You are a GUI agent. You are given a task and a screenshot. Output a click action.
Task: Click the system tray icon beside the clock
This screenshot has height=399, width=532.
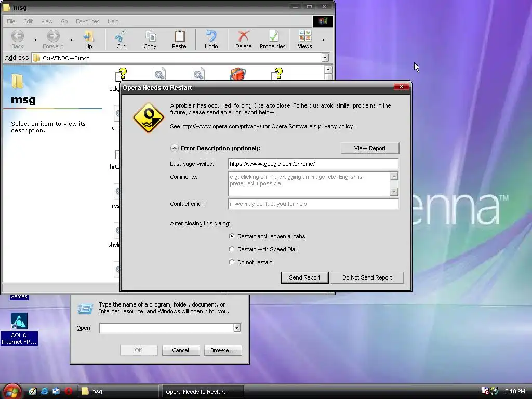(495, 391)
